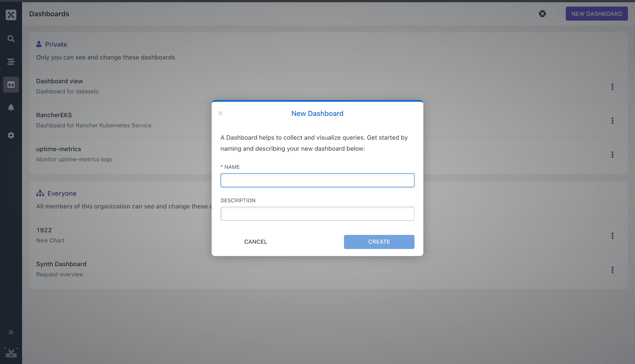Click the Create button
This screenshot has width=635, height=364.
pos(379,242)
